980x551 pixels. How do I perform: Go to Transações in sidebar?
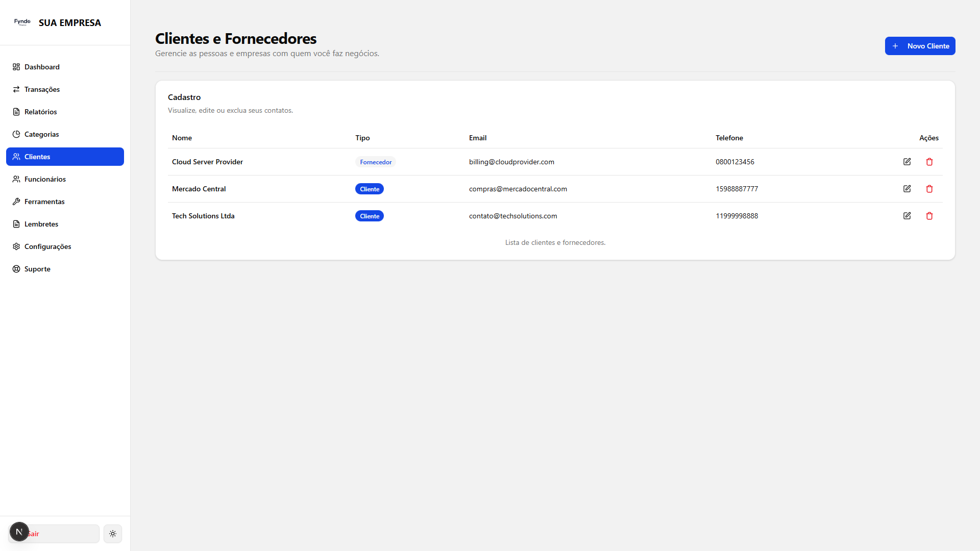[42, 89]
